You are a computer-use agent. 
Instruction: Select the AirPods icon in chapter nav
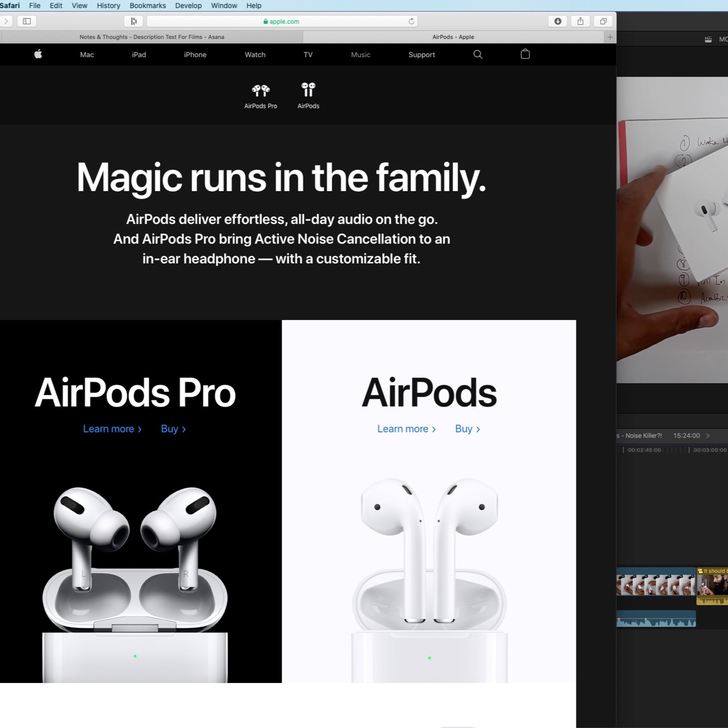pos(308,96)
